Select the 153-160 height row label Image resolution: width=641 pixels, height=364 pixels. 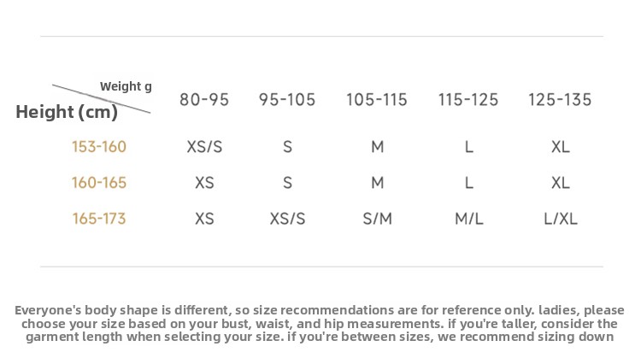coord(99,147)
